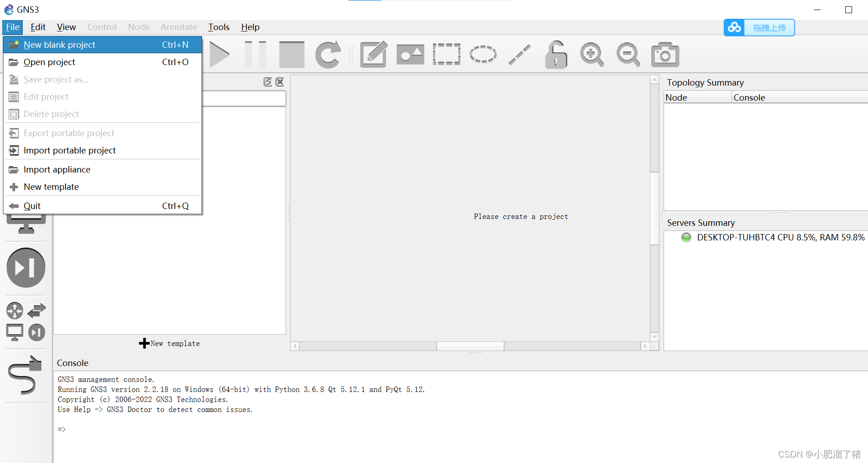Browse all devices four-arrow icon
The width and height of the screenshot is (868, 463).
tap(15, 310)
